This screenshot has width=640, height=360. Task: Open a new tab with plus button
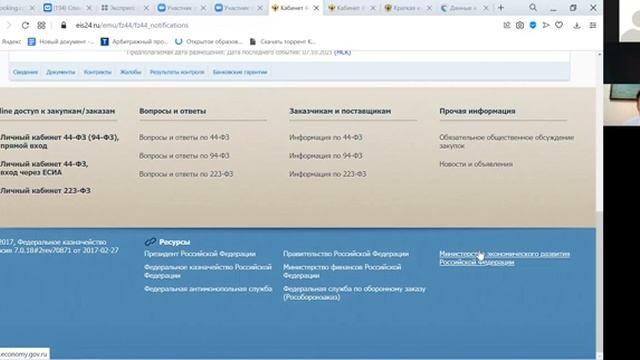tap(501, 8)
